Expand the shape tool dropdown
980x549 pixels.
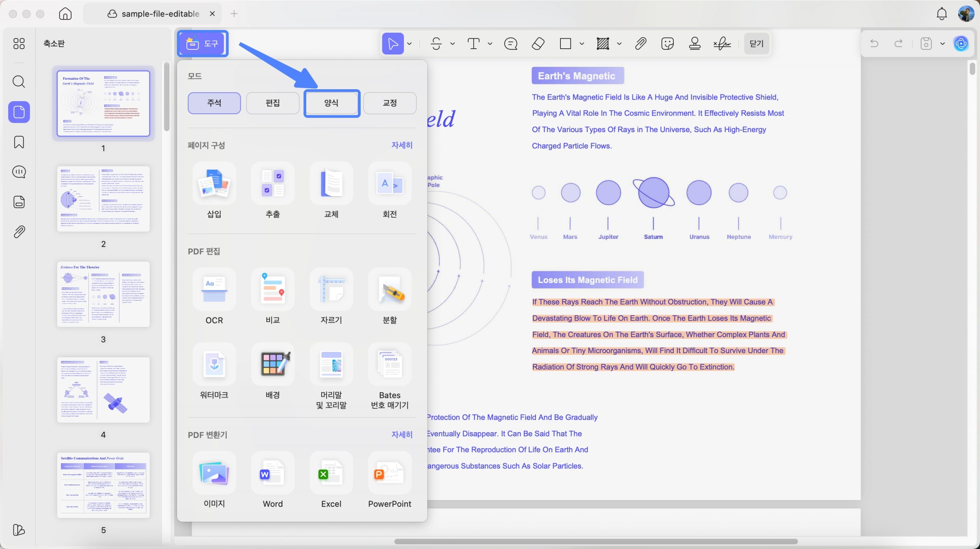[x=582, y=44]
